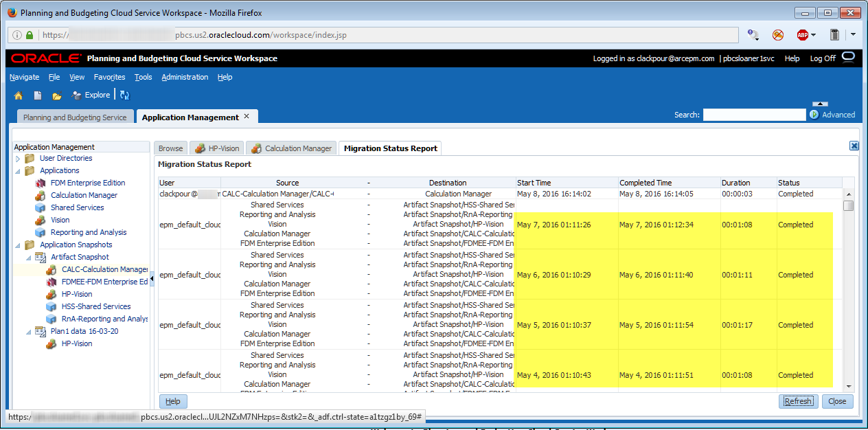868x430 pixels.
Task: Collapse the left tree pane via splitter arrow
Action: [x=152, y=278]
